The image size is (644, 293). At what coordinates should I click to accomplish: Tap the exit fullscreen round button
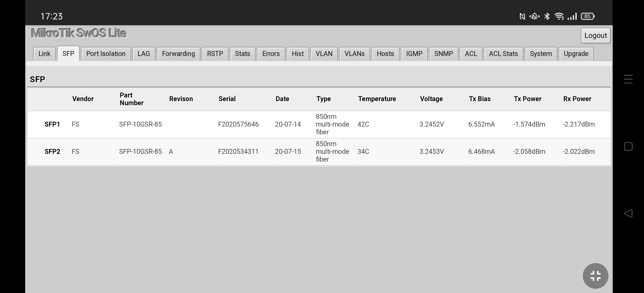[595, 276]
